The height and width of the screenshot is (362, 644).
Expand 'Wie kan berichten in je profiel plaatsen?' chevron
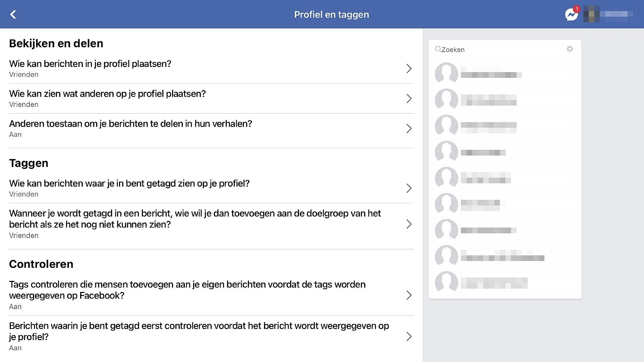point(409,69)
